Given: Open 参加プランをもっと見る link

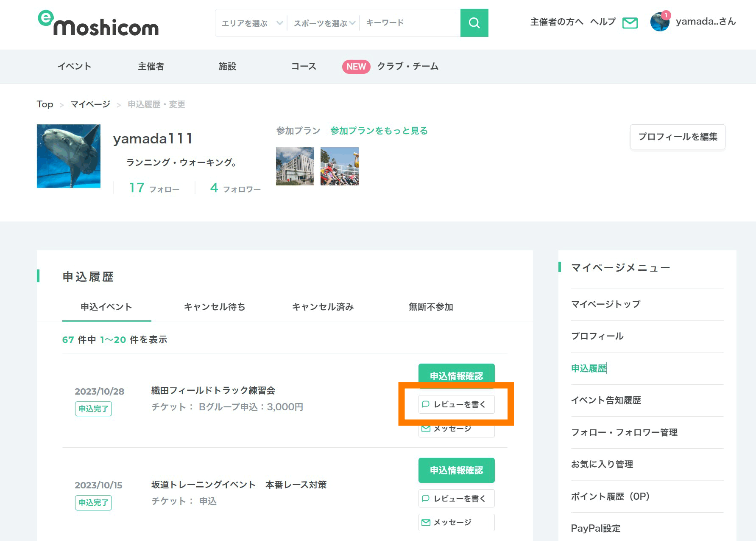Looking at the screenshot, I should tap(379, 131).
